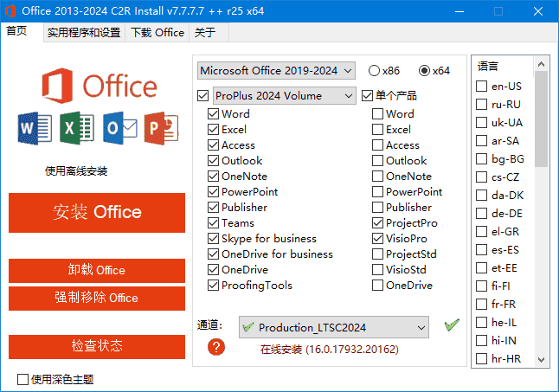
Task: Uncheck the Teams checkbox in ProPlus list
Action: (214, 223)
